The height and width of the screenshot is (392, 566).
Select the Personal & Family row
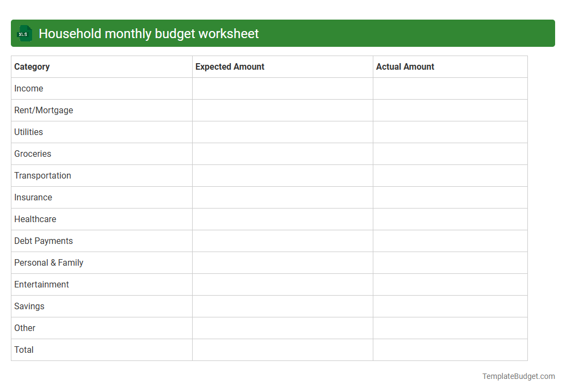(48, 262)
